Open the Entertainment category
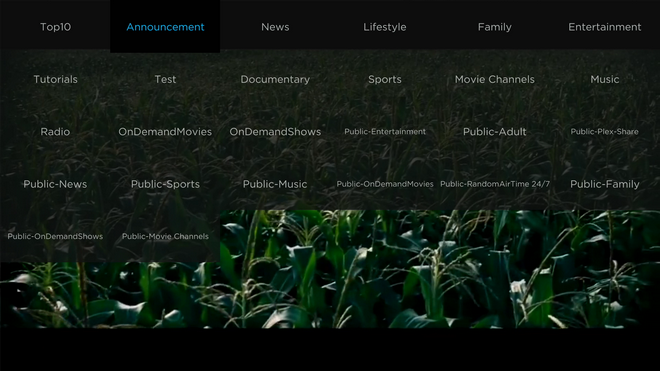Screen dimensions: 660x371 (x=604, y=27)
